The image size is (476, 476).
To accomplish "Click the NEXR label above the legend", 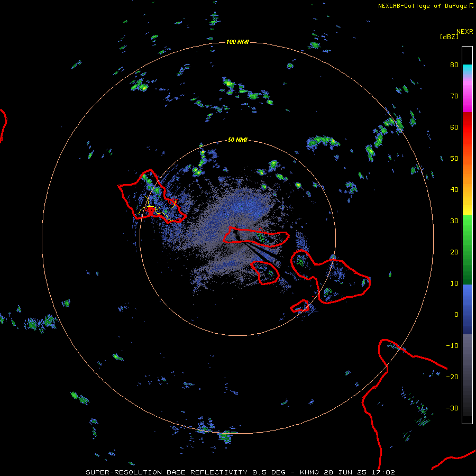I will pos(465,32).
